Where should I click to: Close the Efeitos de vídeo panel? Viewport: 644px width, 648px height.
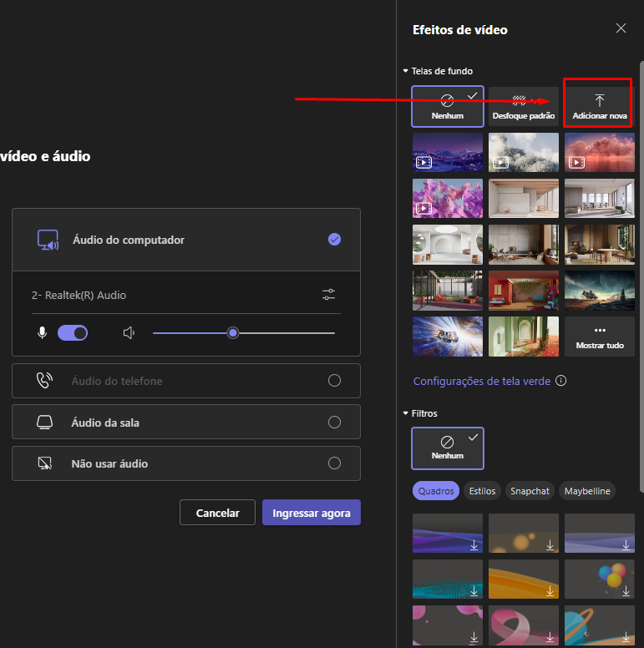(621, 28)
